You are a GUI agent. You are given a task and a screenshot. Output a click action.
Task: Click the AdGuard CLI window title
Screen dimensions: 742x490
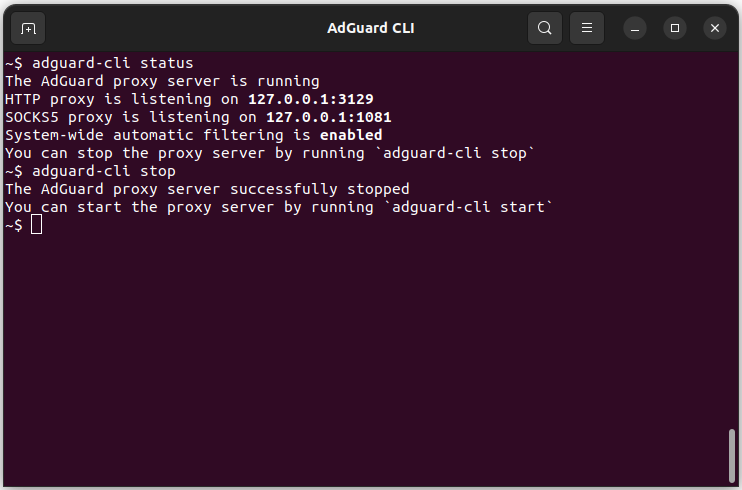coord(370,28)
